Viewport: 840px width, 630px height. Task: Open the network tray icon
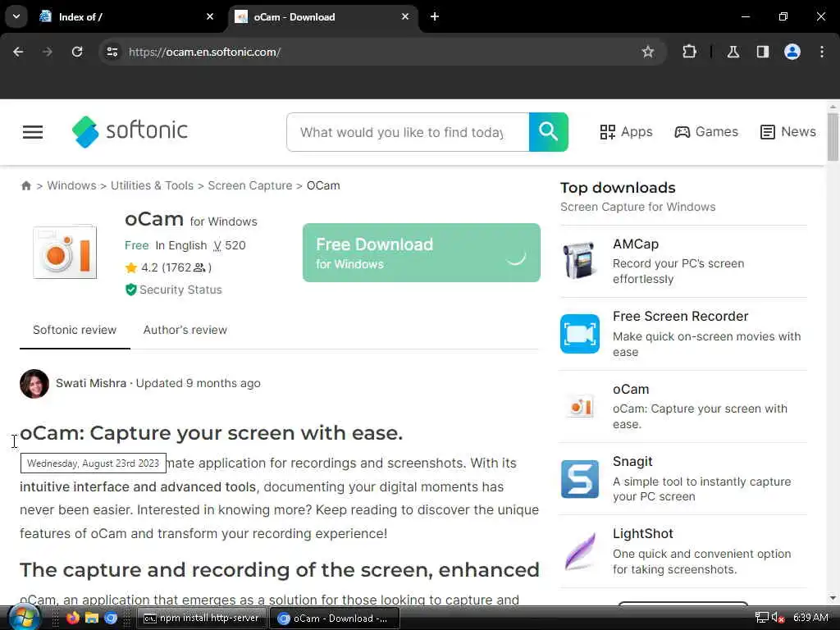(762, 618)
